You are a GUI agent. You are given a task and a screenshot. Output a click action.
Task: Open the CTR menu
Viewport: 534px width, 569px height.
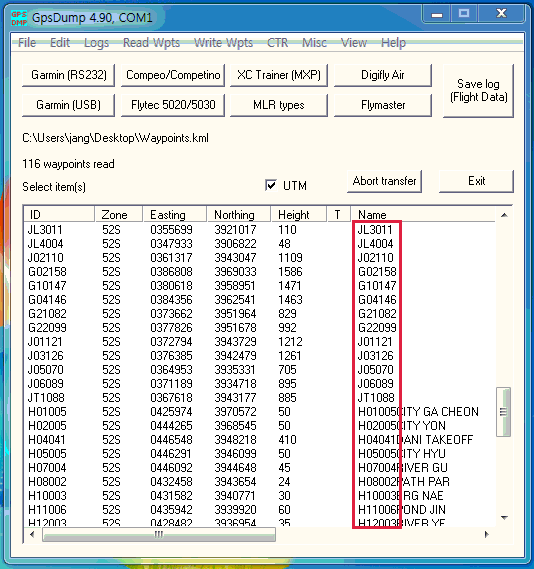coord(278,43)
